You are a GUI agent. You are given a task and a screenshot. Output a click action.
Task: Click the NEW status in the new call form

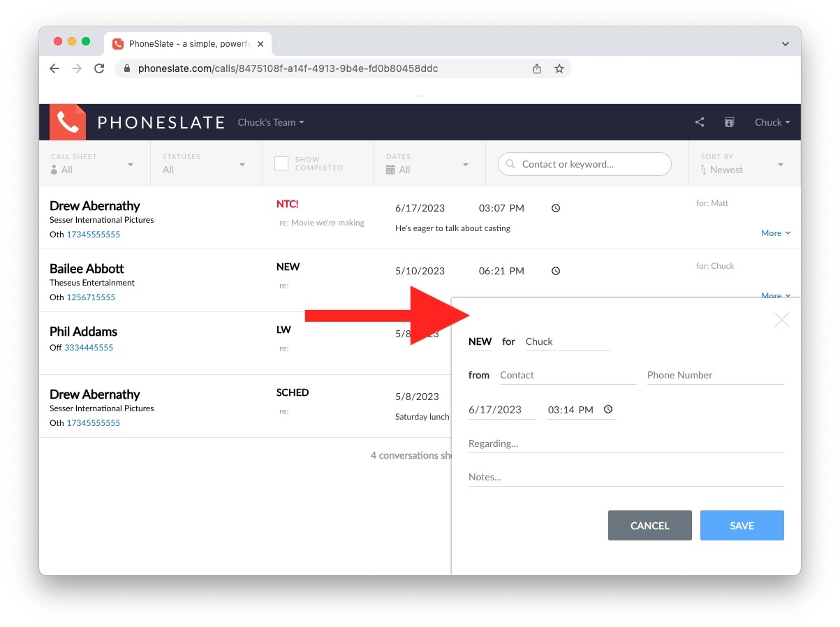click(480, 341)
